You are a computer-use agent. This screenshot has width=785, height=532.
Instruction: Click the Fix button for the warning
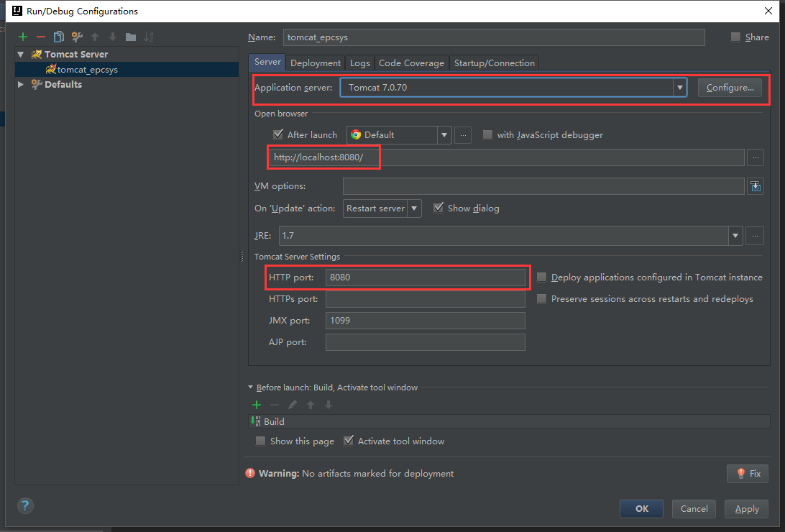pyautogui.click(x=748, y=474)
